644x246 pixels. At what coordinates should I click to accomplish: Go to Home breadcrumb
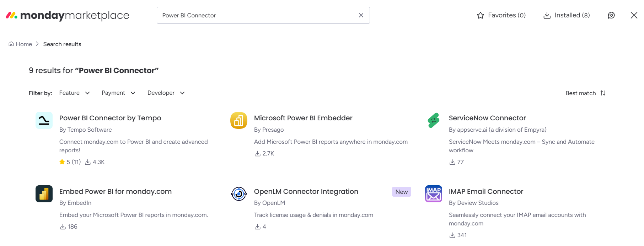[20, 44]
